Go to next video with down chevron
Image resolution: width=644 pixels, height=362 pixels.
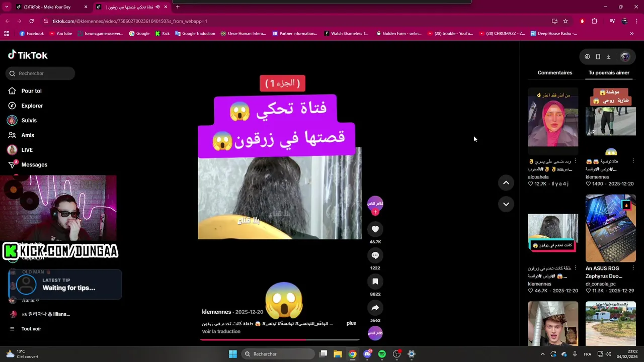click(x=506, y=204)
